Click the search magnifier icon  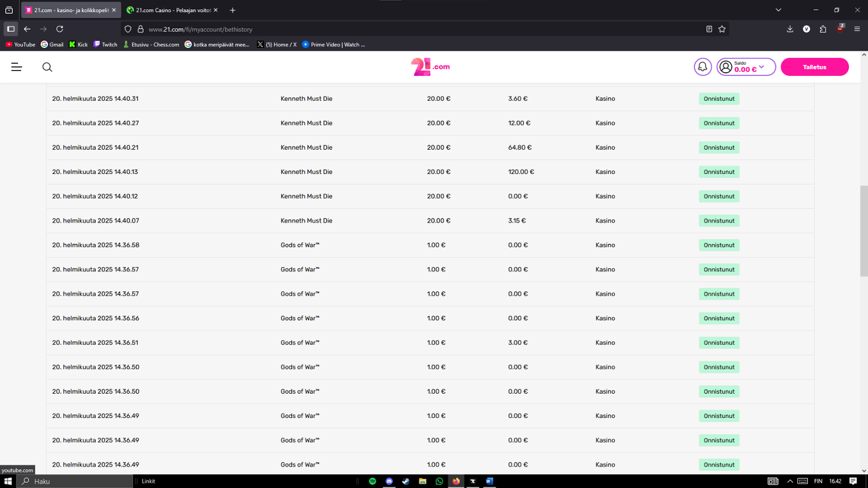pyautogui.click(x=47, y=67)
